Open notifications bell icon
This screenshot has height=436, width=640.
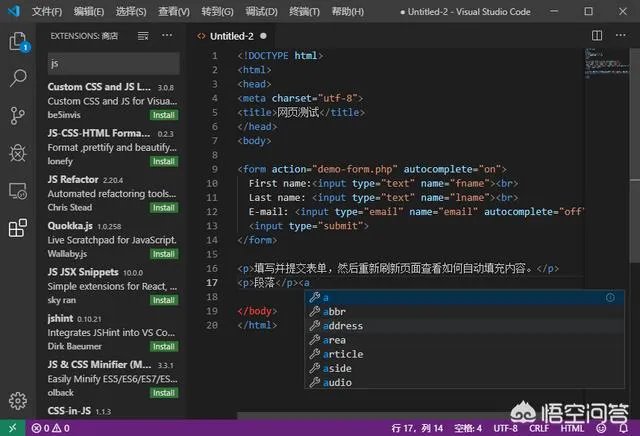point(623,428)
